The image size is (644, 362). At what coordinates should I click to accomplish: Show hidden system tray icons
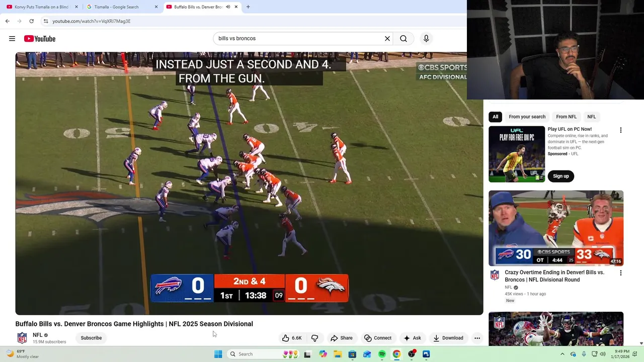click(x=562, y=354)
